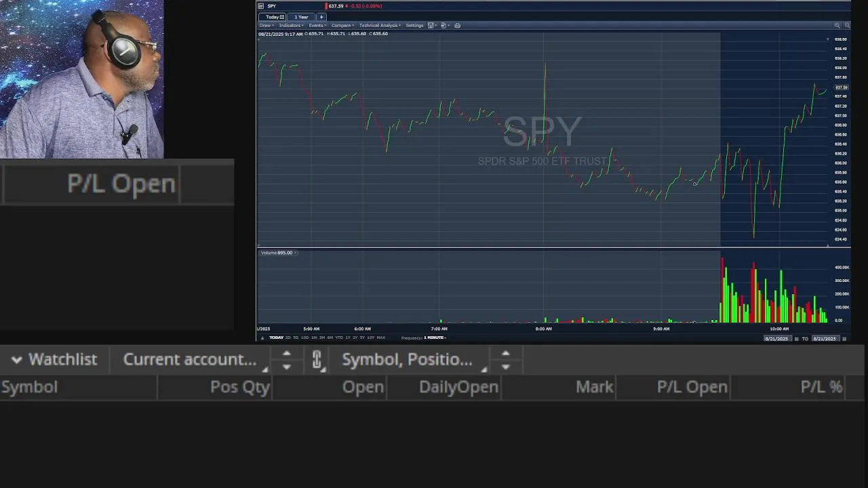This screenshot has height=488, width=868.
Task: Click the stepper arrows after Symbol, Positio...
Action: click(x=505, y=360)
